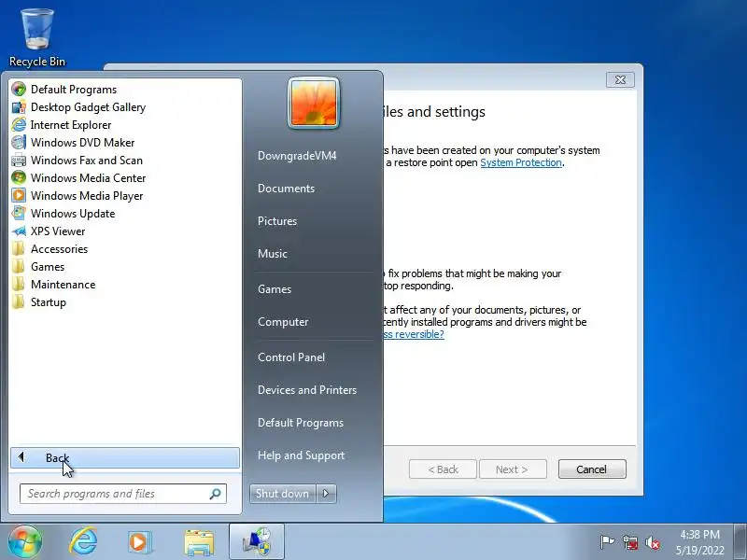This screenshot has height=560, width=747.
Task: Follow the System Protection link
Action: 521,162
